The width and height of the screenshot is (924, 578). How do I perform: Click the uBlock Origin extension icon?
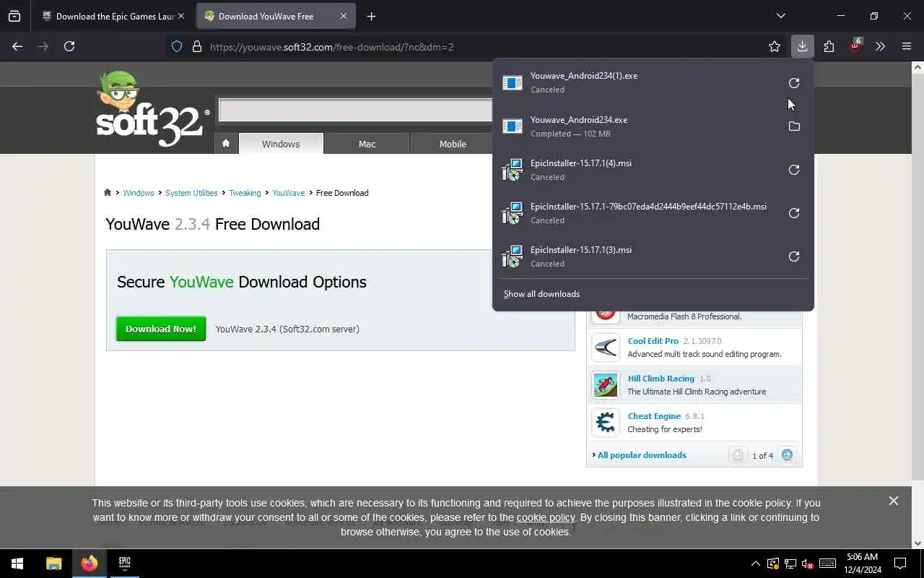855,46
